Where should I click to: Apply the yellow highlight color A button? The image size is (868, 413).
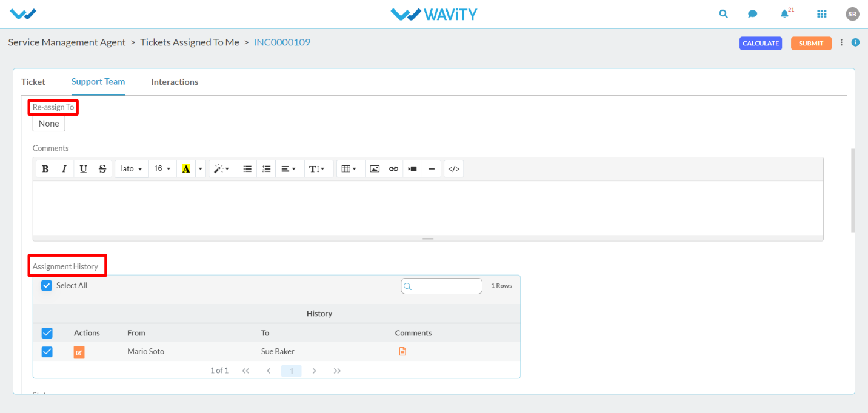pos(186,169)
